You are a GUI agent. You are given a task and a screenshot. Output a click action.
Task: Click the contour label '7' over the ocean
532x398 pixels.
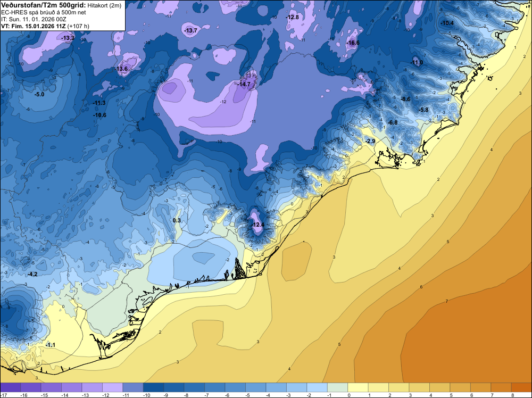(x=447, y=301)
